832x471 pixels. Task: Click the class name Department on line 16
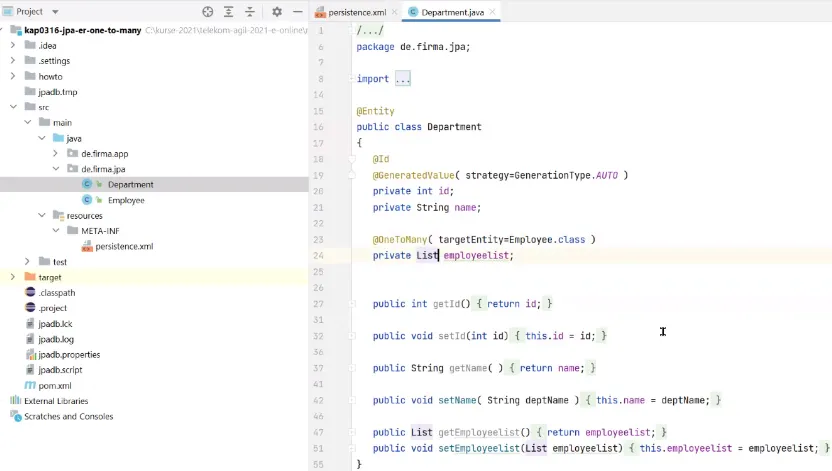pyautogui.click(x=454, y=127)
